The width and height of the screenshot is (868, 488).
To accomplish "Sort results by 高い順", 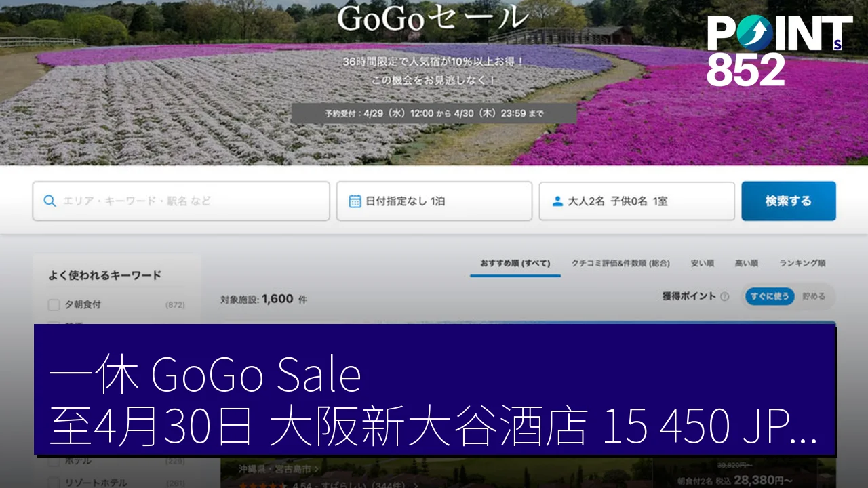I will tap(746, 263).
